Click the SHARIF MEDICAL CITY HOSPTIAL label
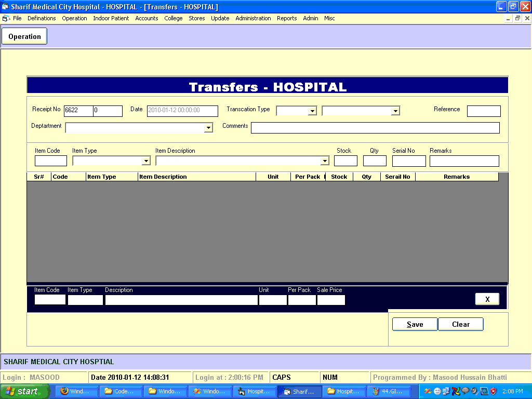 point(59,362)
